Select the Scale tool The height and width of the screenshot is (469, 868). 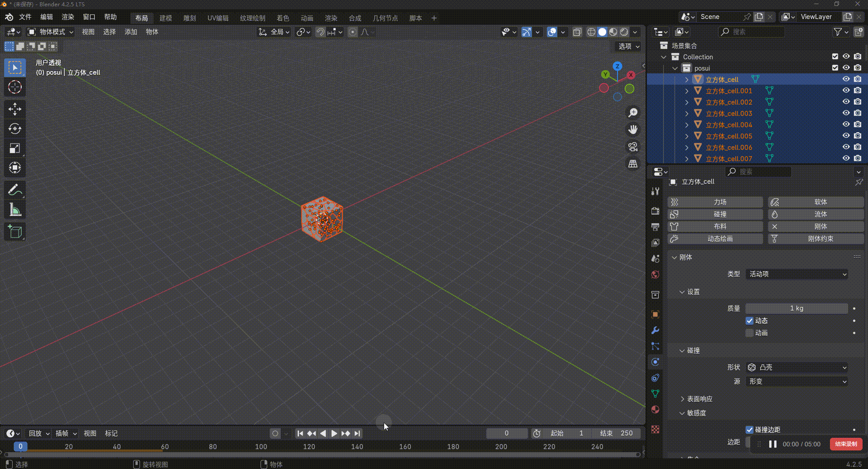pos(14,148)
